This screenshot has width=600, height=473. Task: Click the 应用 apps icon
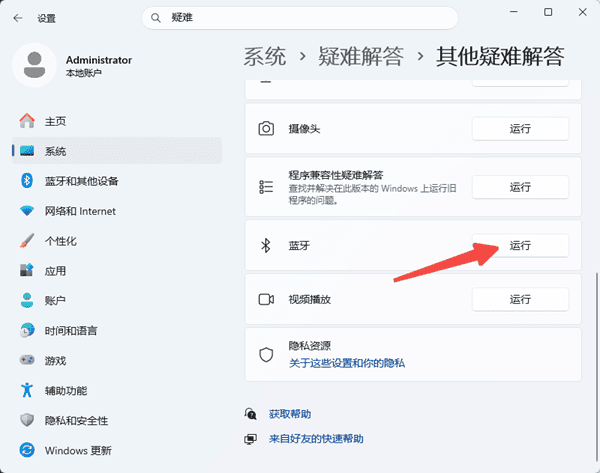(27, 270)
